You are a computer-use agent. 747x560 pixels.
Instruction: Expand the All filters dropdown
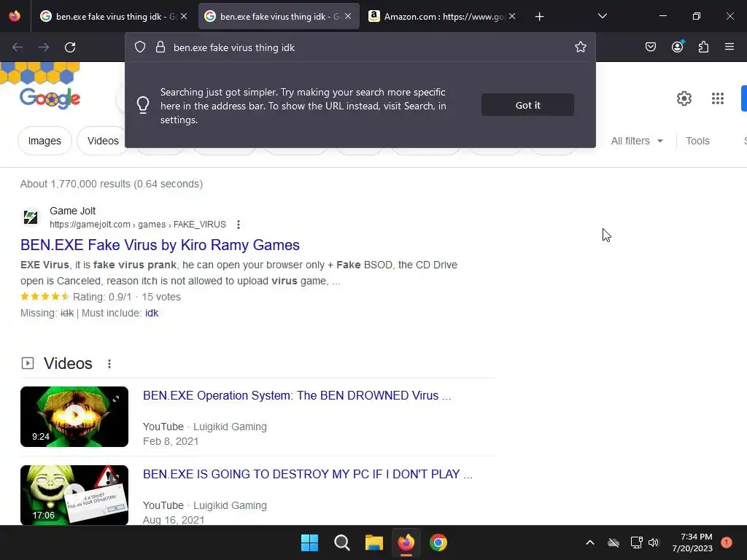[637, 141]
